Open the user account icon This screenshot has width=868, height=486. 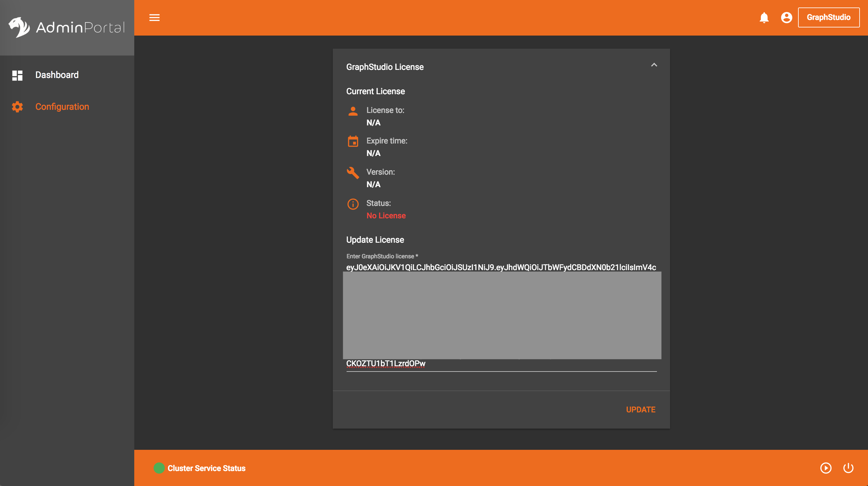[787, 17]
